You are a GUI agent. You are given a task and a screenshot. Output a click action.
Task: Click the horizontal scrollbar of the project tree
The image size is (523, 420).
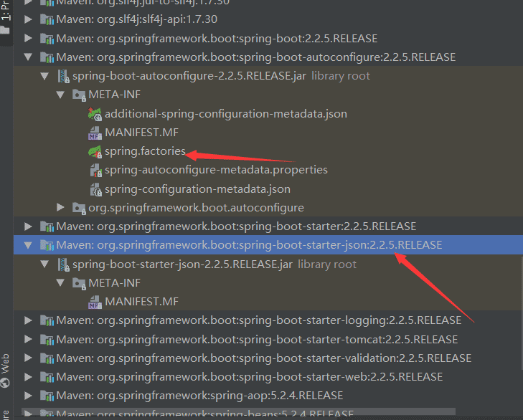[x=238, y=411]
